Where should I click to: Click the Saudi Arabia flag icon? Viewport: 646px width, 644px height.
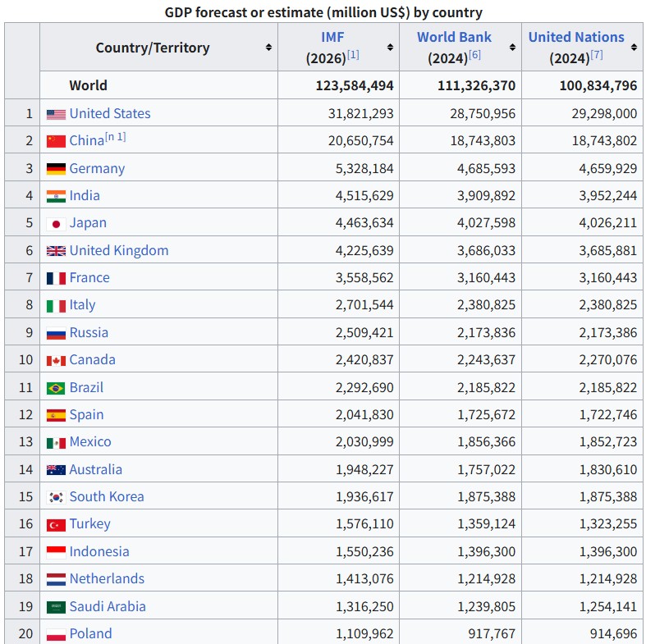(x=56, y=607)
